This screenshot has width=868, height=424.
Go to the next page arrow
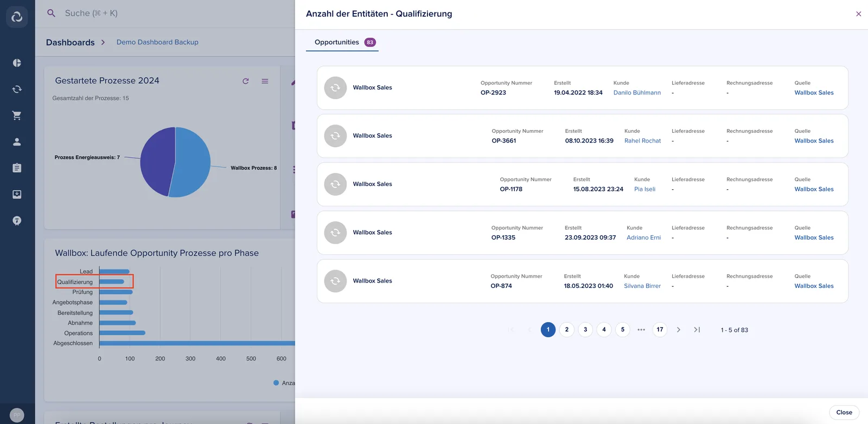tap(678, 330)
